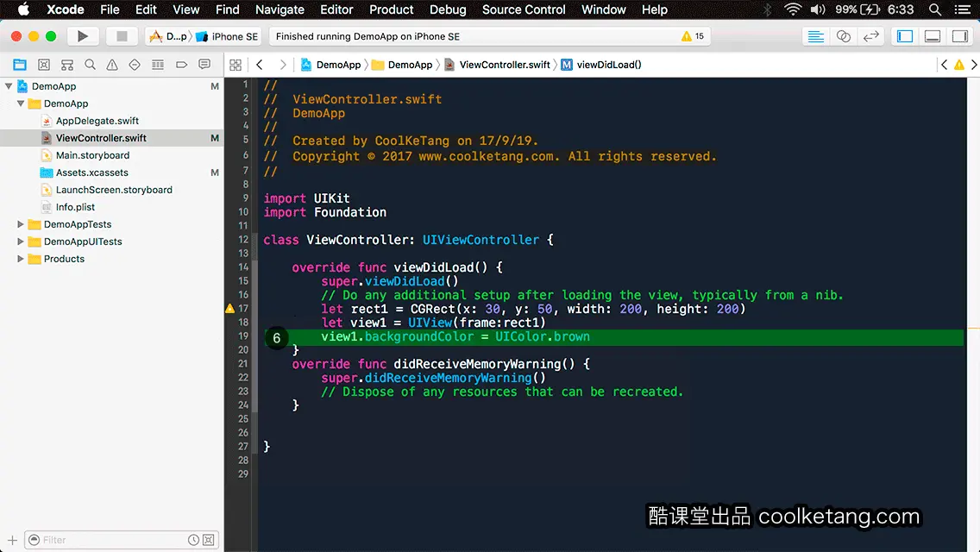Toggle the Utilities pane visibility
Image resolution: width=980 pixels, height=552 pixels.
pos(959,36)
